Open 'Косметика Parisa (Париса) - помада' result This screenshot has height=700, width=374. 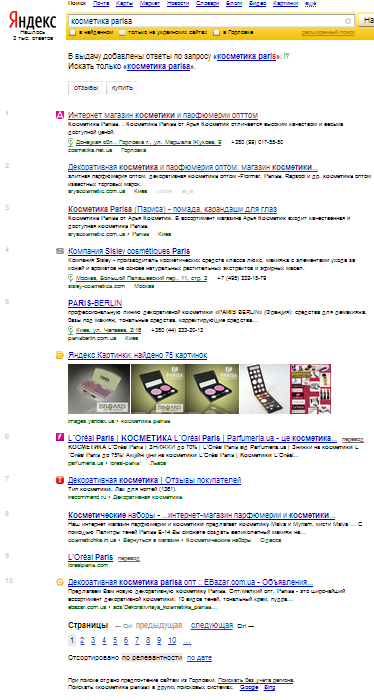[x=173, y=209]
